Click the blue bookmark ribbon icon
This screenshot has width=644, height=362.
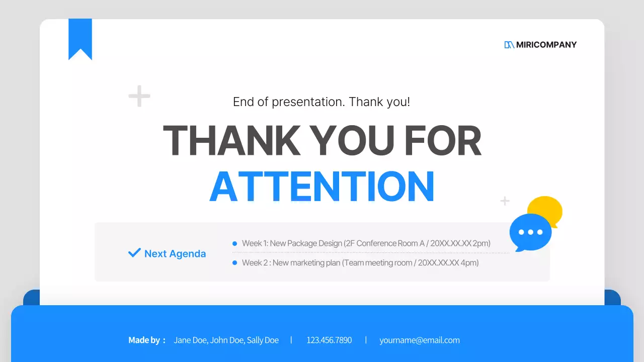pos(80,38)
